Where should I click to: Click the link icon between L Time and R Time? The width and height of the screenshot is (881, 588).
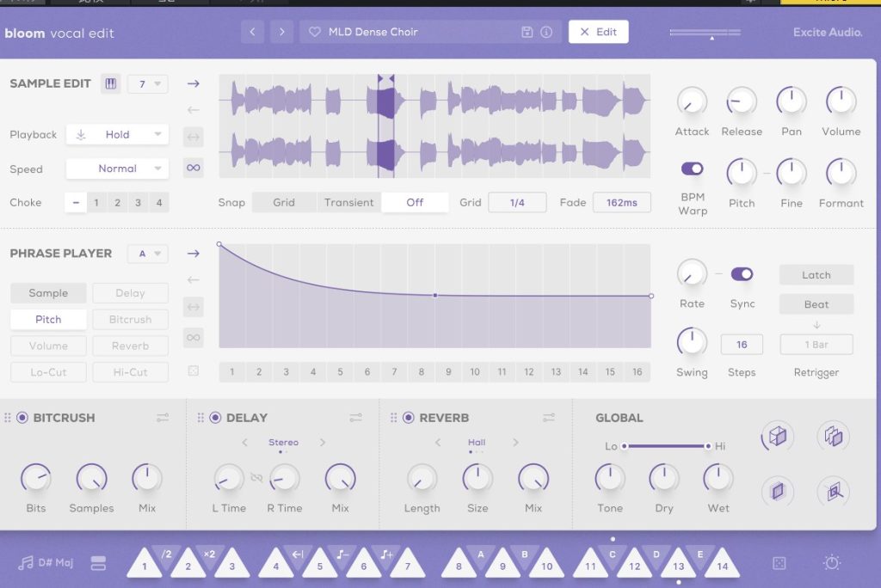point(256,478)
